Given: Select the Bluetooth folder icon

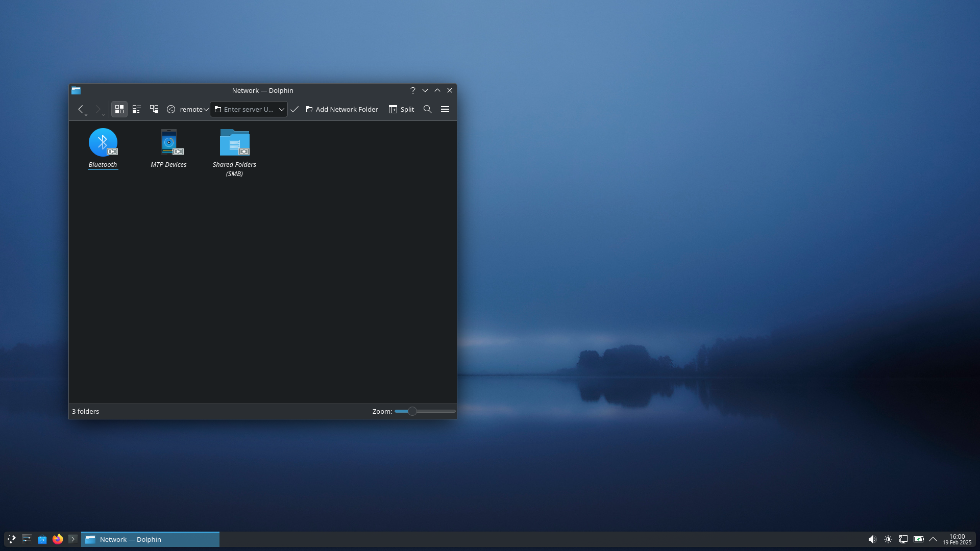Looking at the screenshot, I should coord(103,142).
